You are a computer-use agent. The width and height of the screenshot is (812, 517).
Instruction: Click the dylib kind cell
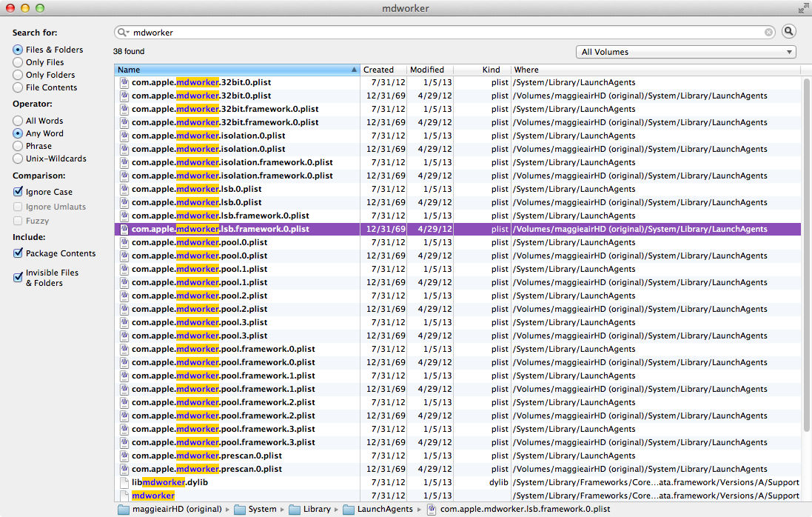pos(499,482)
